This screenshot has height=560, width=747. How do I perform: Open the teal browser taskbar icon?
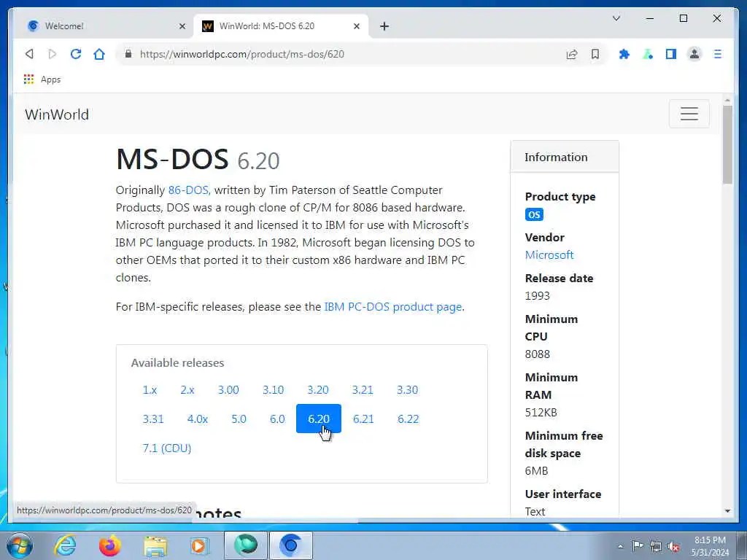246,545
